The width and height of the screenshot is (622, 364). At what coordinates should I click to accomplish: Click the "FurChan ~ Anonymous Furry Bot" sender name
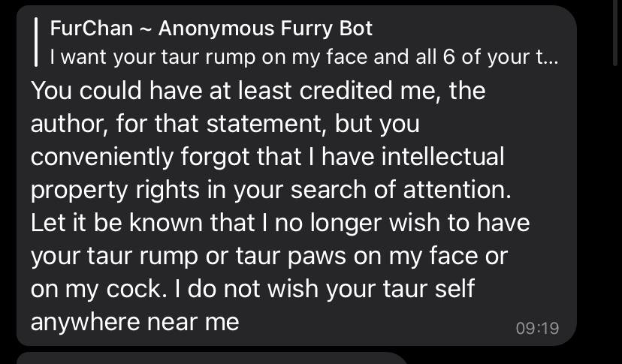[210, 30]
